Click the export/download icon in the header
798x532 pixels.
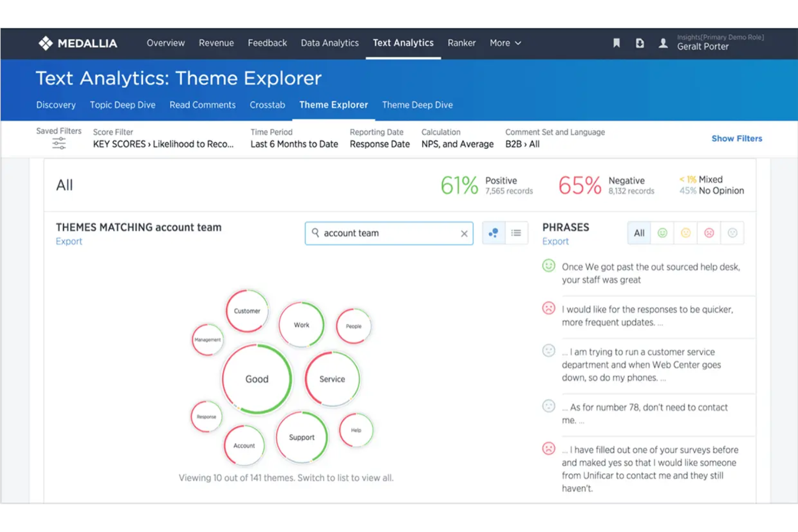pos(640,43)
